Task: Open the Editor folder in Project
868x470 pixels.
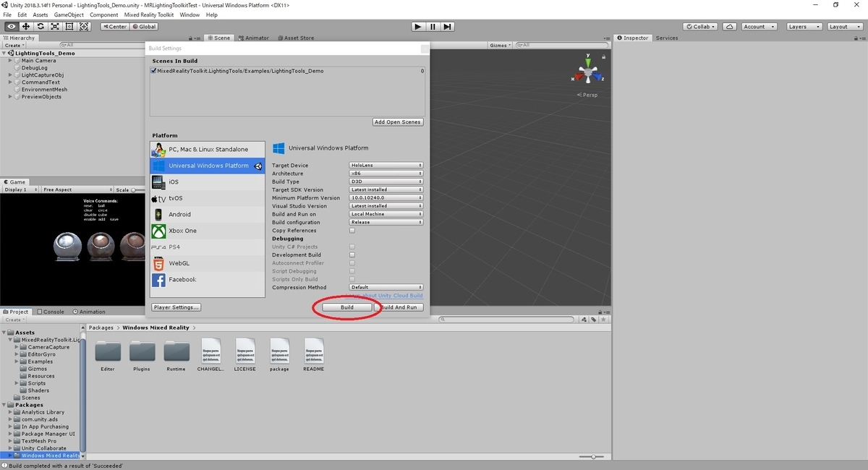Action: [x=108, y=355]
